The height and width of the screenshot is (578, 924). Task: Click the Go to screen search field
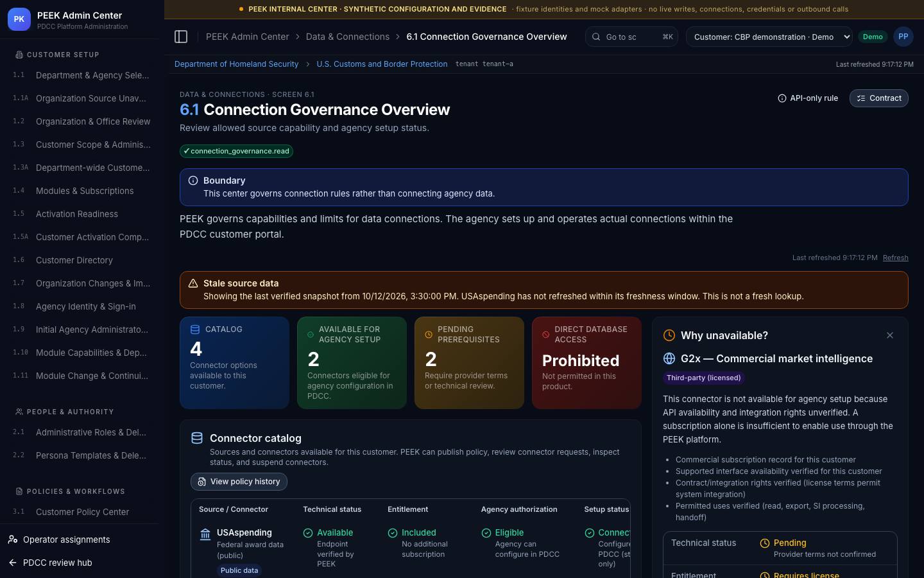pyautogui.click(x=631, y=37)
